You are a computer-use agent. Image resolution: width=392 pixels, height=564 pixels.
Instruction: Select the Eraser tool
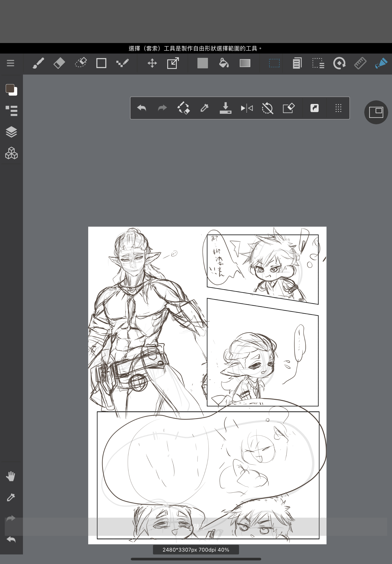[59, 63]
